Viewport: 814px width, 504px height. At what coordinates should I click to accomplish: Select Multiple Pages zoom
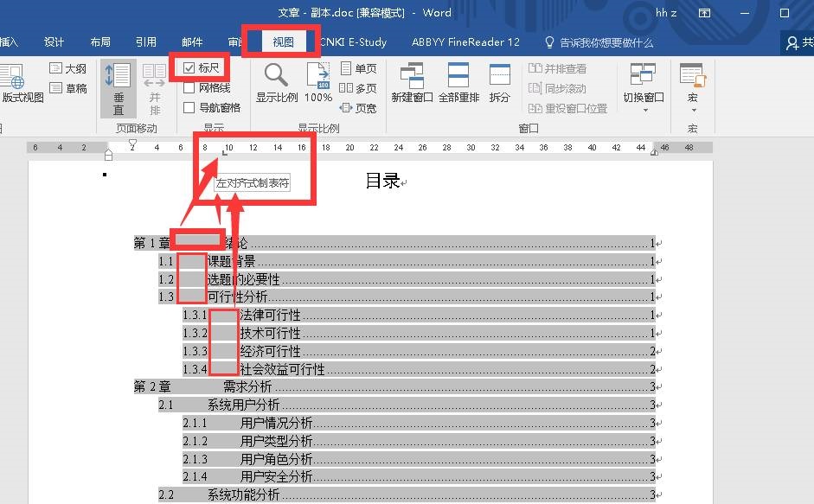357,88
